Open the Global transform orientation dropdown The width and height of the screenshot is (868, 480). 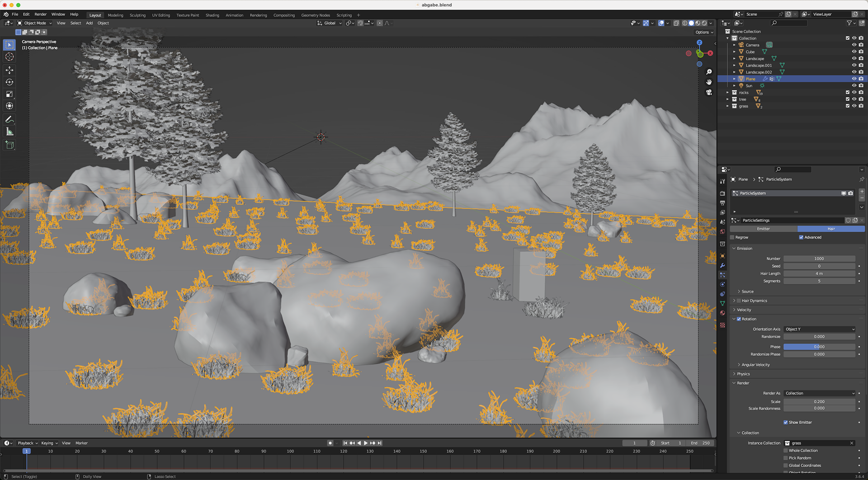pyautogui.click(x=330, y=23)
